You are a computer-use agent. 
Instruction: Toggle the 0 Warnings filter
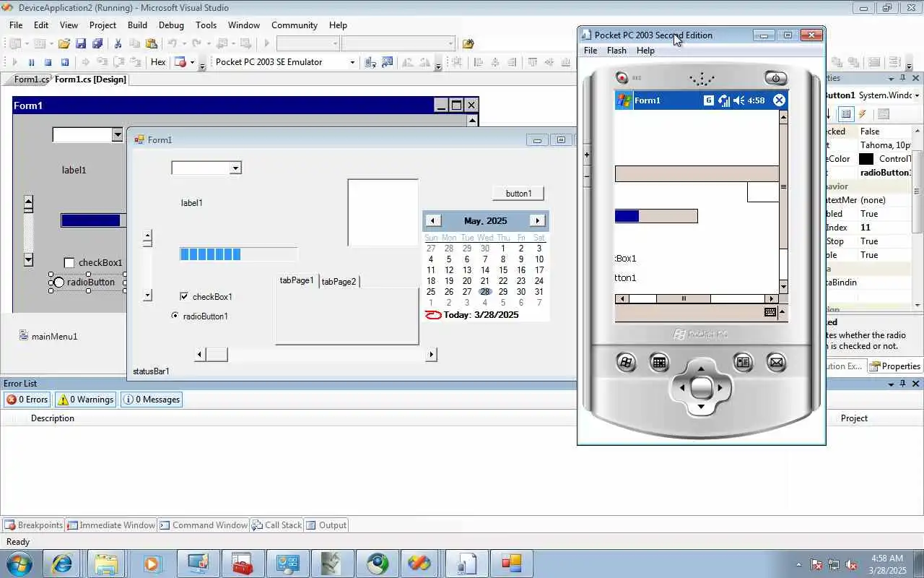(x=86, y=400)
